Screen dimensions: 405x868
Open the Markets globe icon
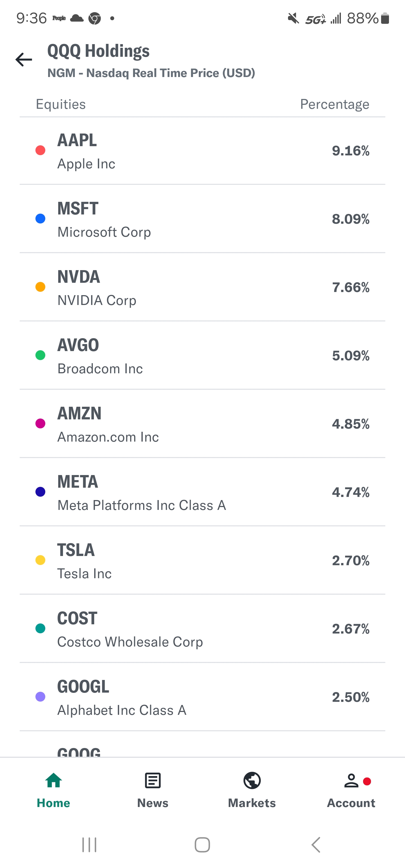tap(252, 780)
